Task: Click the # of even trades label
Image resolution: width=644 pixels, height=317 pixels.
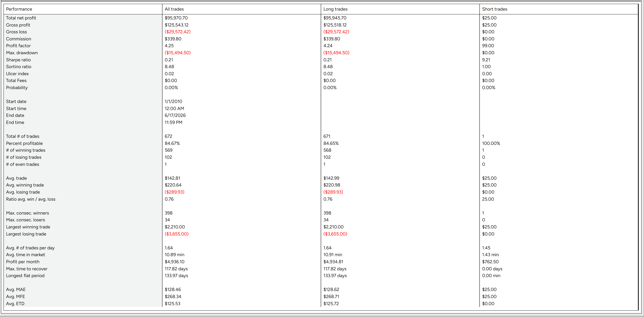Action: tap(23, 164)
